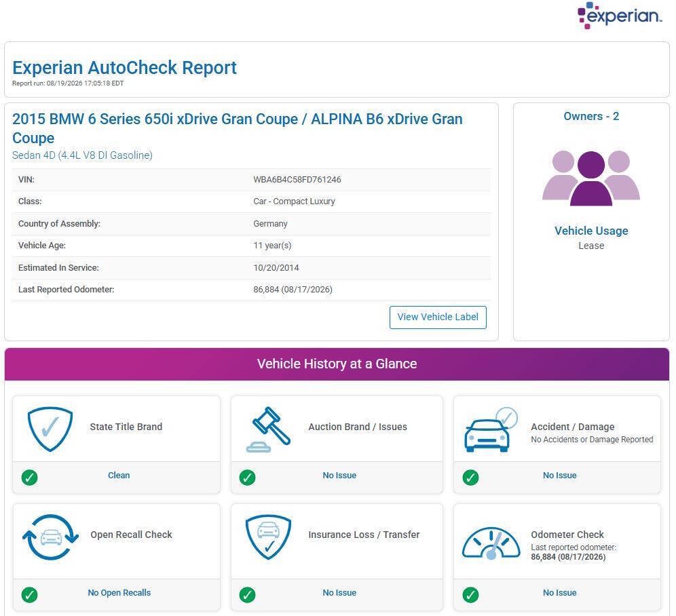
Task: Click No Issue under Insurance Loss / Transfer
Action: coord(339,593)
